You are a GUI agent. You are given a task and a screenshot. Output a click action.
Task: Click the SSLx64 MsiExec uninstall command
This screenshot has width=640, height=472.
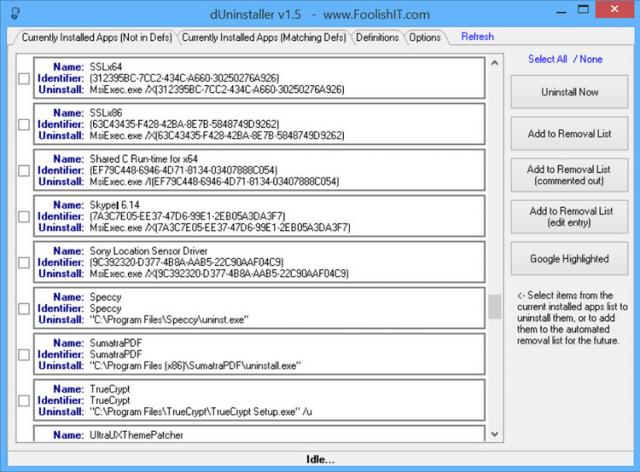(x=217, y=90)
